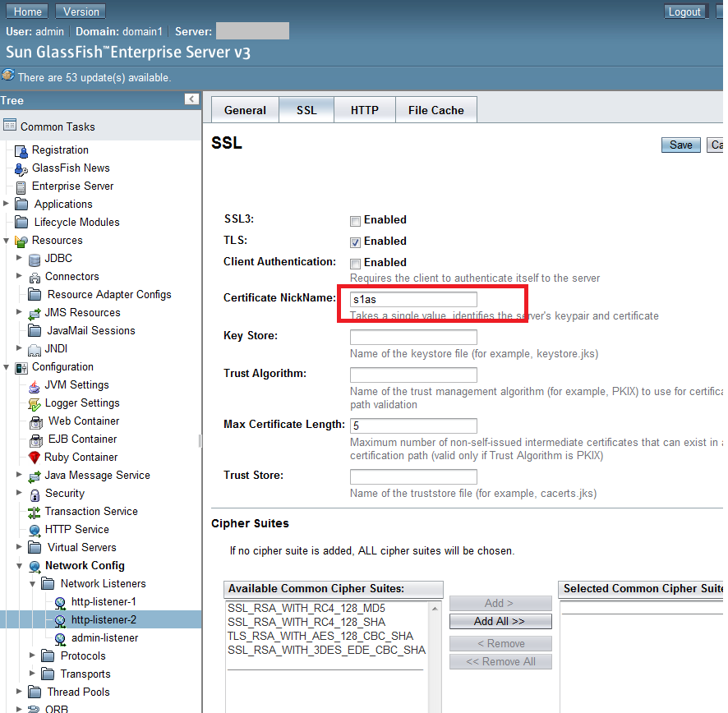Click the EJB Container icon

pos(36,439)
